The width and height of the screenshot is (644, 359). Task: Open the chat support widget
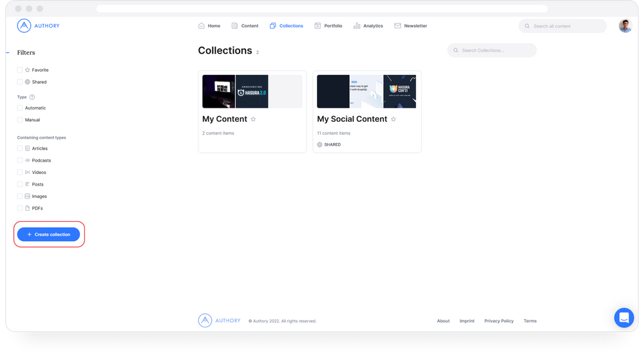623,317
